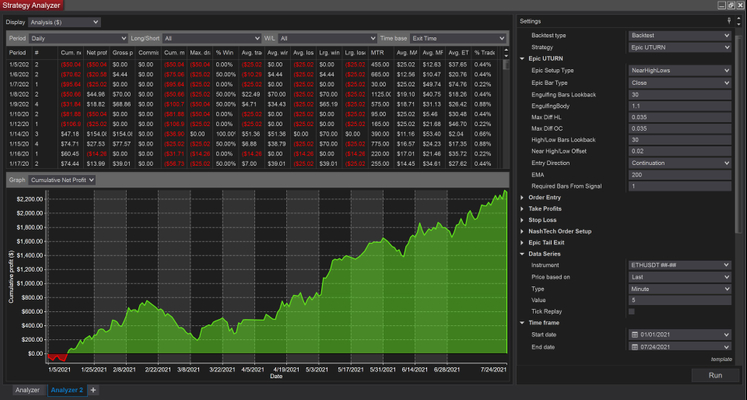Click the Run button
The image size is (747, 400).
[715, 375]
